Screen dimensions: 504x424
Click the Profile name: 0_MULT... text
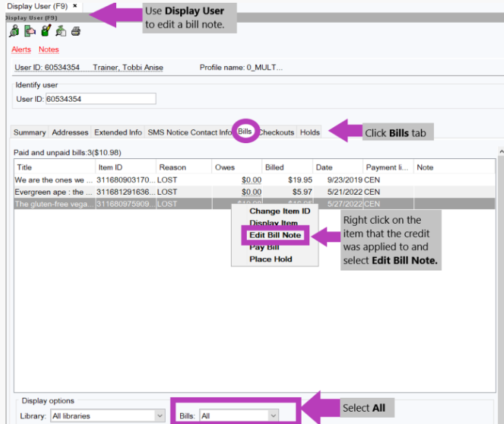(241, 67)
